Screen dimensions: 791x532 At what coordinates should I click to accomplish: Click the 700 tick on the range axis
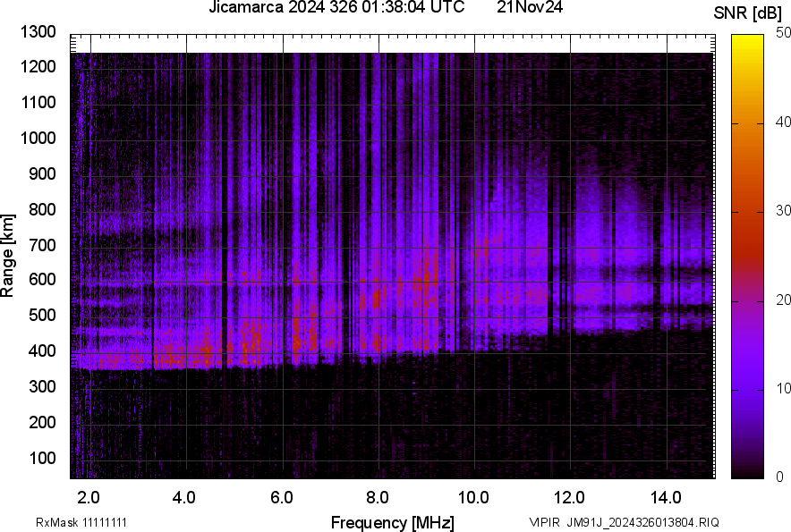tap(41, 245)
